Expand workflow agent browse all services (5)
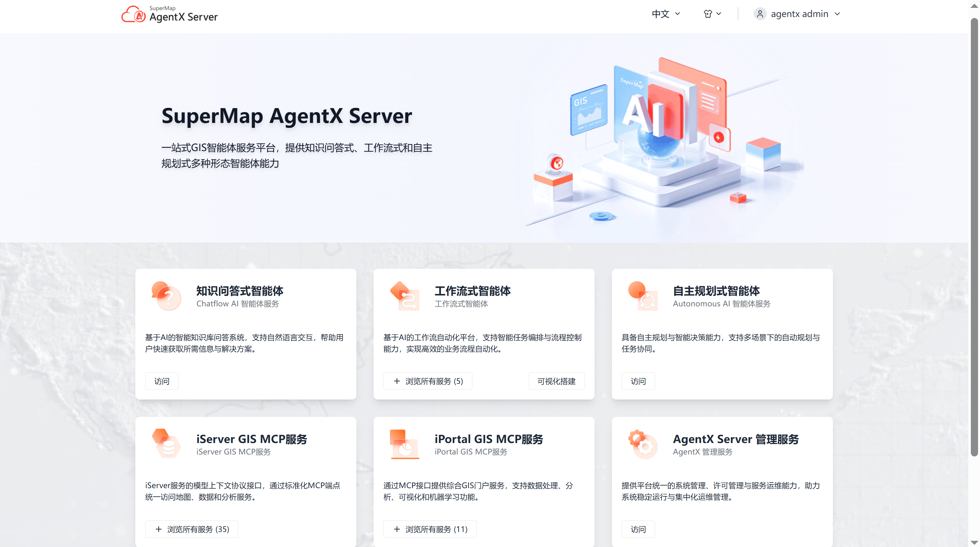The width and height of the screenshot is (980, 547). coord(428,381)
